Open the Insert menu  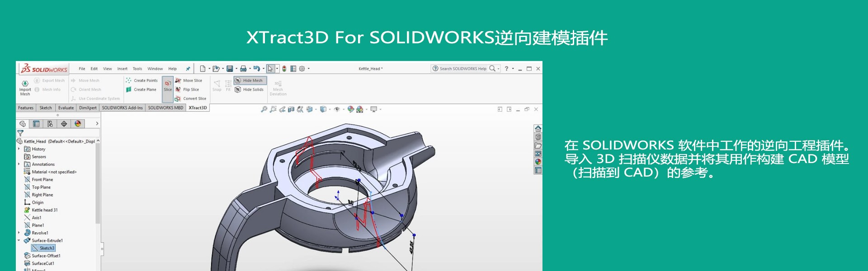122,69
